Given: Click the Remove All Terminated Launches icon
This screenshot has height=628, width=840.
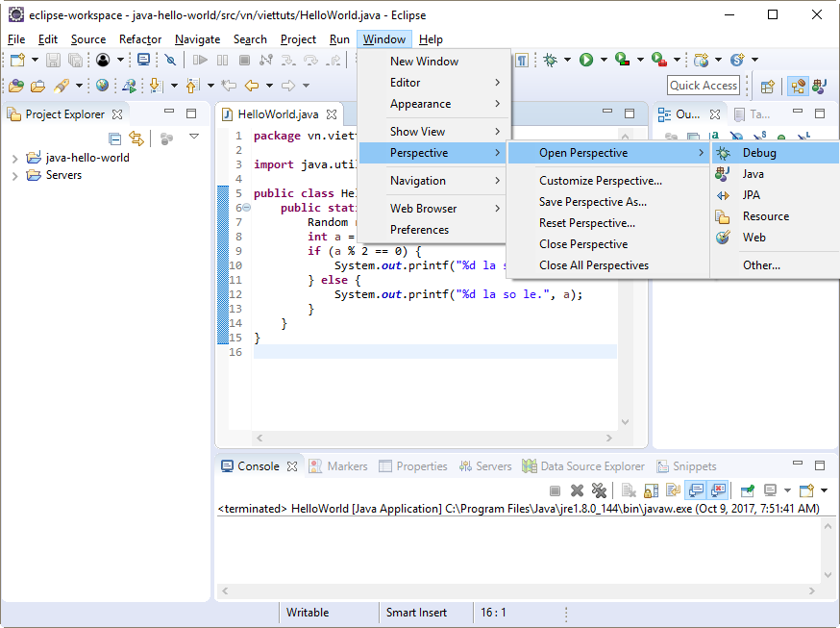Looking at the screenshot, I should coord(599,490).
